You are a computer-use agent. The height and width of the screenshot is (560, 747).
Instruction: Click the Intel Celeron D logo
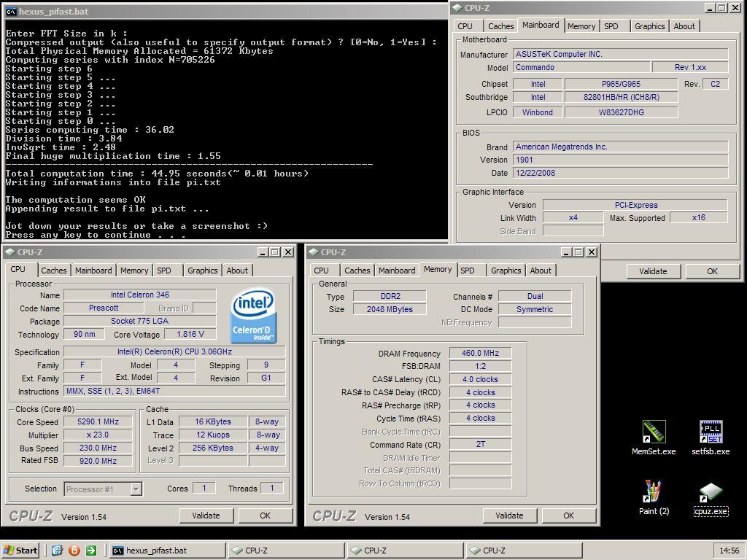click(x=253, y=315)
